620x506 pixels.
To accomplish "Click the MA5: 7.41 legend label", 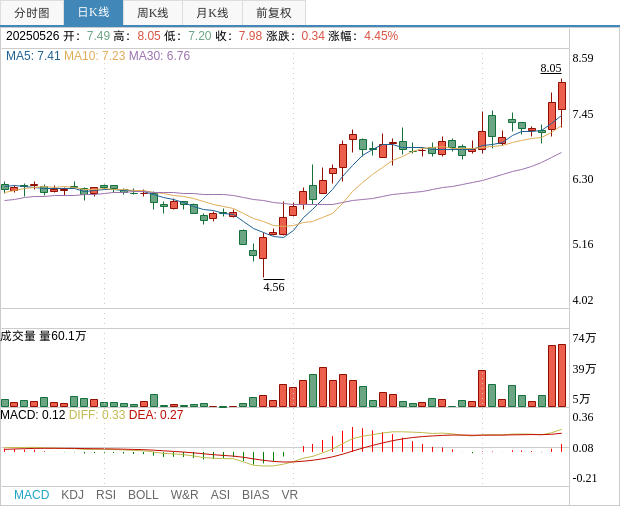I will pyautogui.click(x=33, y=56).
